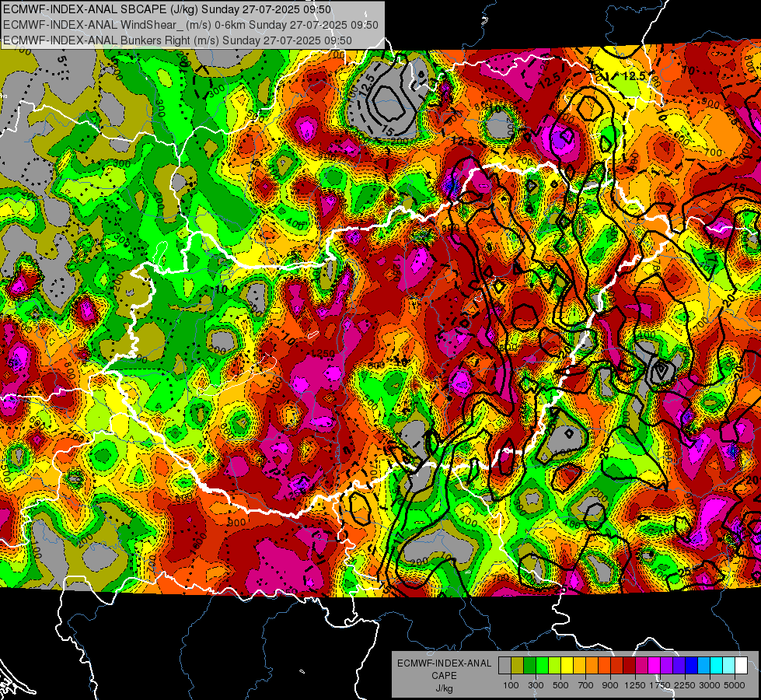The height and width of the screenshot is (700, 761).
Task: Click the SBCAPE (J/kg) title line
Action: pyautogui.click(x=167, y=9)
